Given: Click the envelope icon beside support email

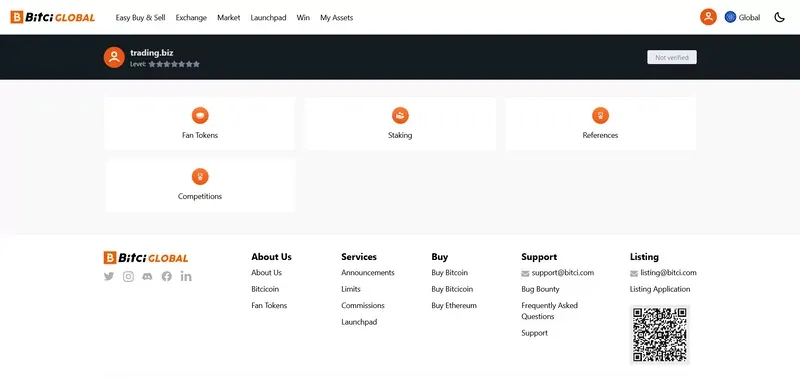Looking at the screenshot, I should [525, 274].
